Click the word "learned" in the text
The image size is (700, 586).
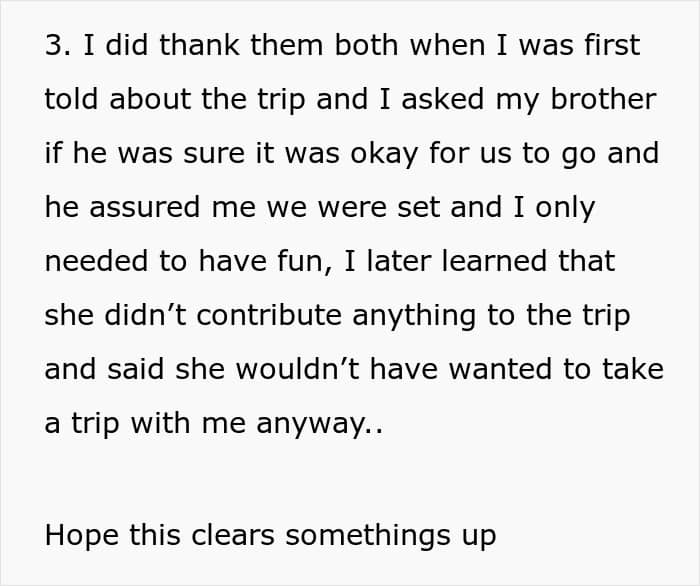pyautogui.click(x=494, y=261)
